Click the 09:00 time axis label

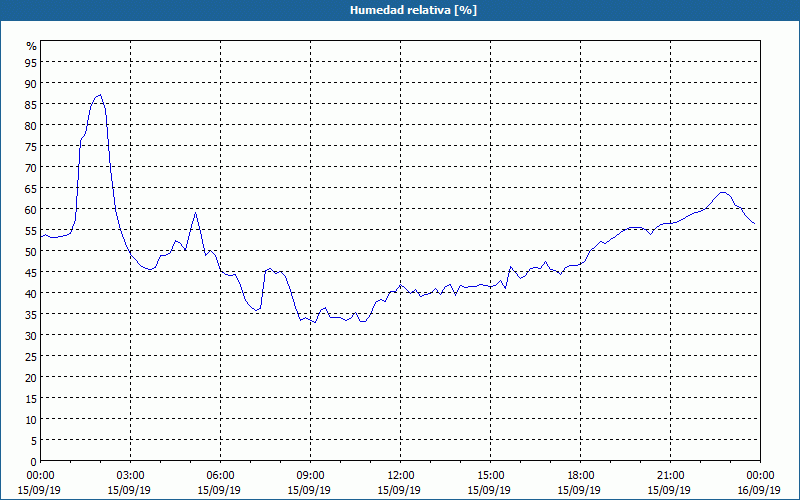(x=311, y=476)
